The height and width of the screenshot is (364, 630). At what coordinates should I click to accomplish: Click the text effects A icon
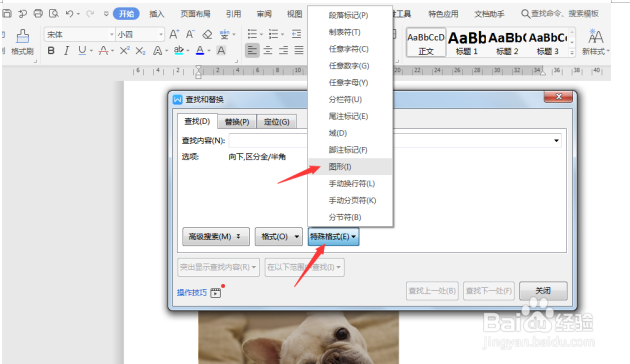pyautogui.click(x=158, y=51)
